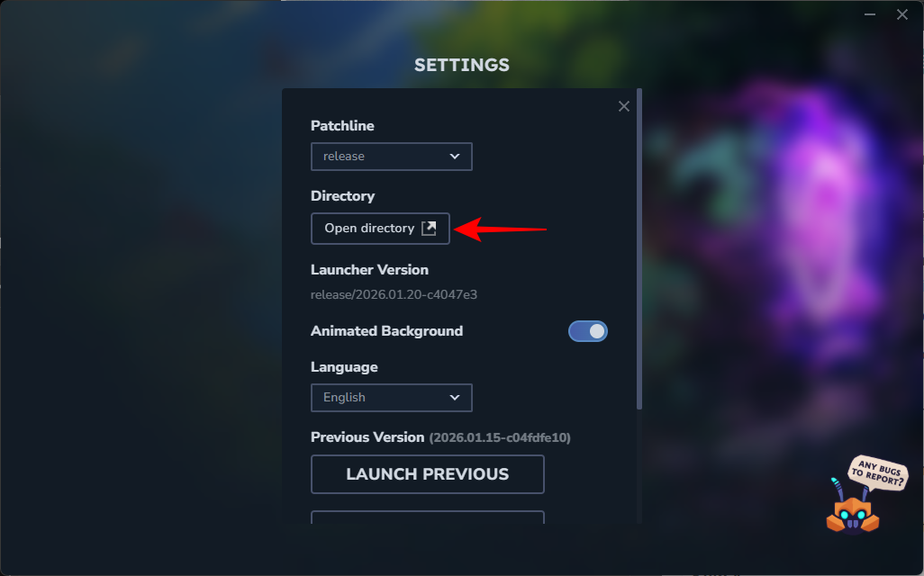Minimize the launcher window
The image size is (924, 576).
click(870, 14)
